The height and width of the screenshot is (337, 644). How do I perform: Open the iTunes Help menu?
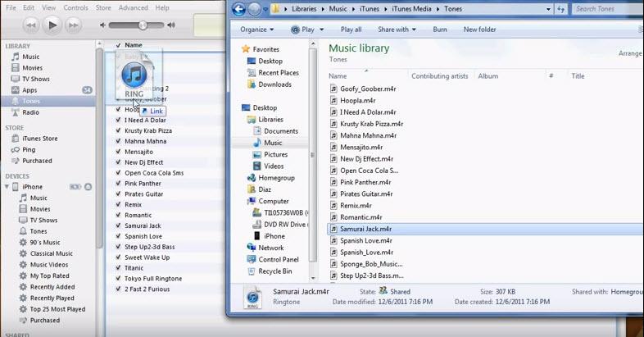pyautogui.click(x=162, y=7)
